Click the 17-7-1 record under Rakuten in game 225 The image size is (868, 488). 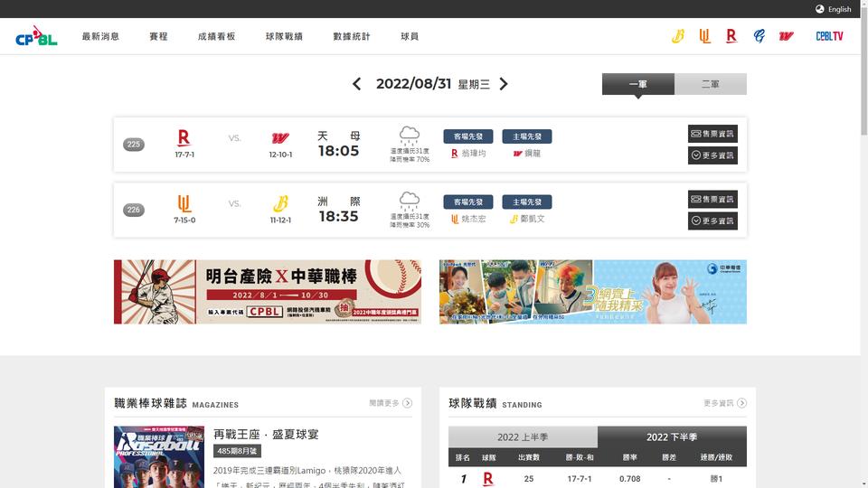(x=184, y=155)
